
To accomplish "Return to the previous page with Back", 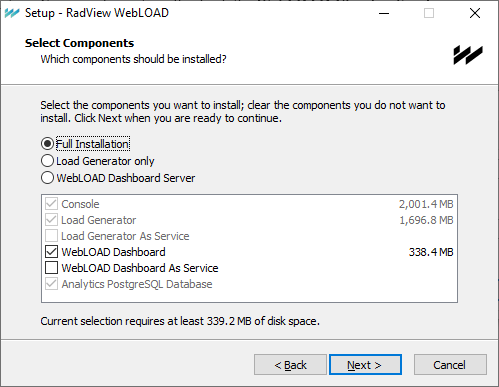I will point(290,365).
